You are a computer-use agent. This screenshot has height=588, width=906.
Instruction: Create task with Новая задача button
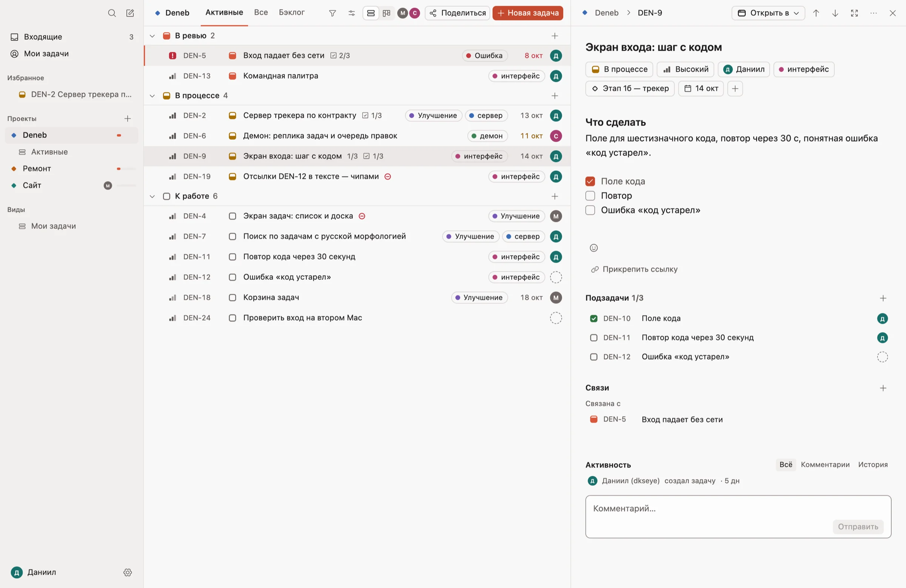coord(527,13)
